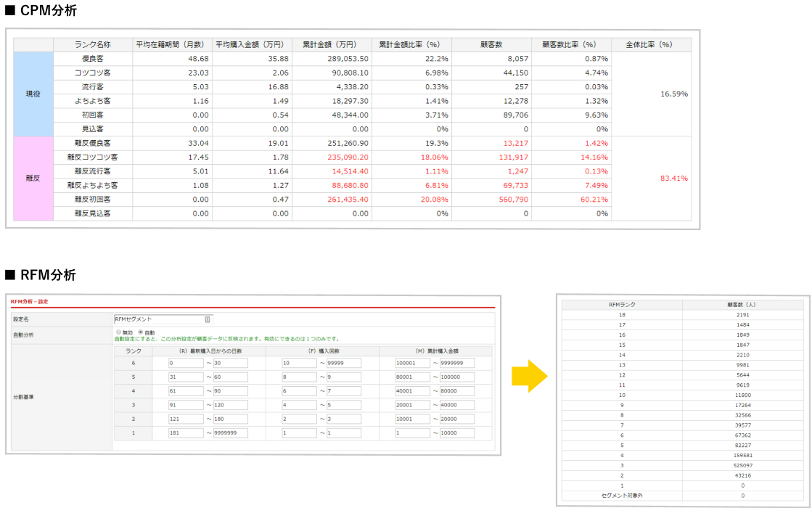The image size is (812, 508).
Task: Click M amount field containing 10001
Action: click(413, 419)
